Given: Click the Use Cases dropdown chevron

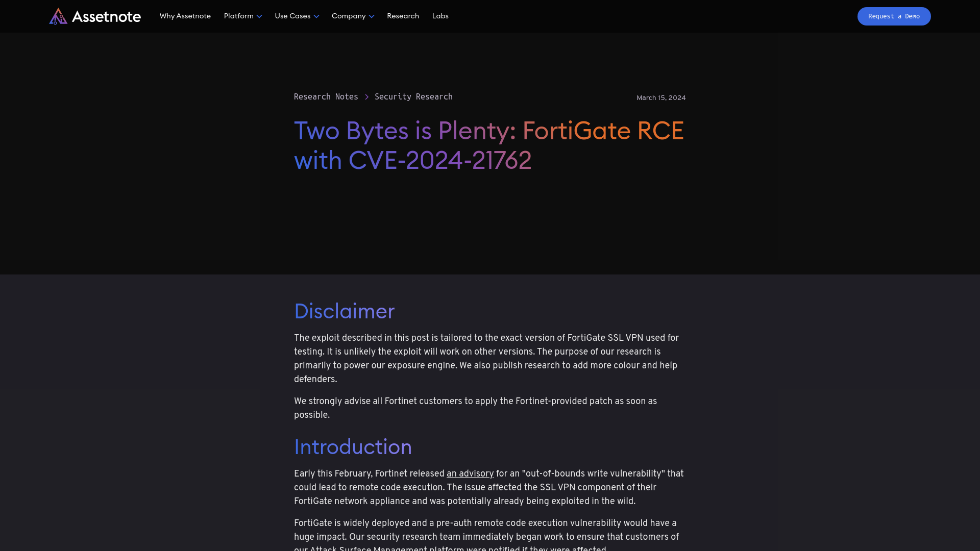Looking at the screenshot, I should pos(315,16).
